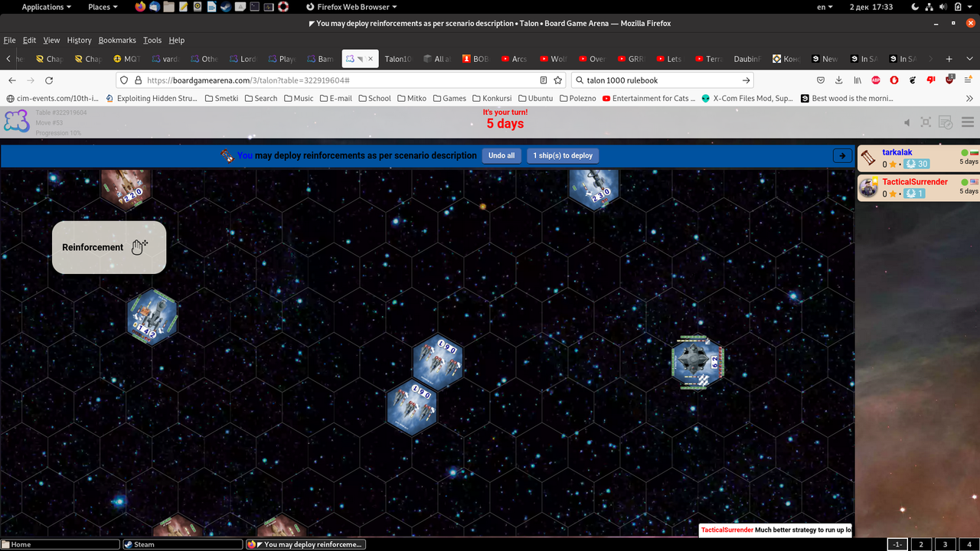980x551 pixels.
Task: Expand the list all tabs dropdown
Action: coord(969,59)
